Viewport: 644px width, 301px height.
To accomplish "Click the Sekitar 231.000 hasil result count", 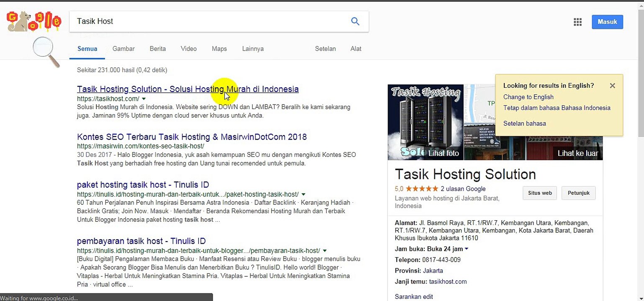I will coord(122,70).
